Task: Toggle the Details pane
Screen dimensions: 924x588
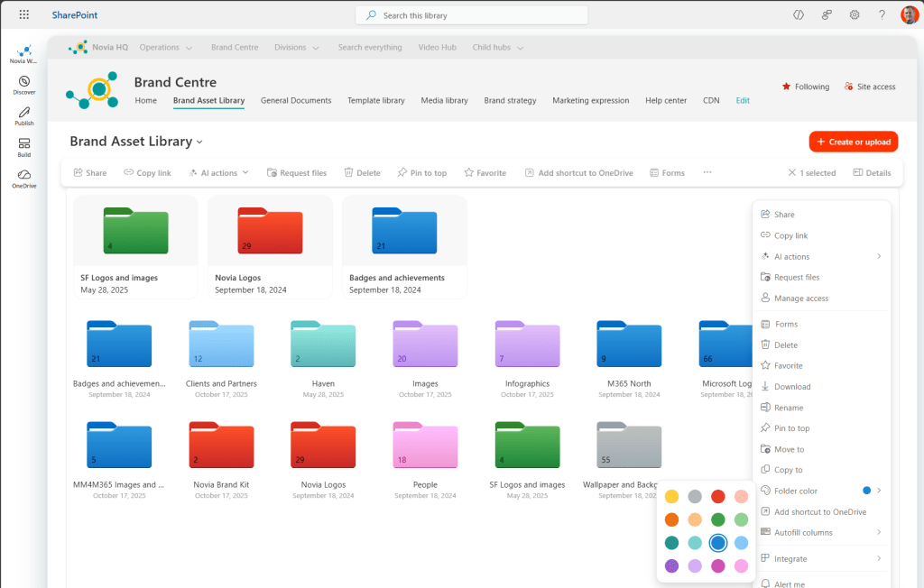Action: pyautogui.click(x=872, y=173)
